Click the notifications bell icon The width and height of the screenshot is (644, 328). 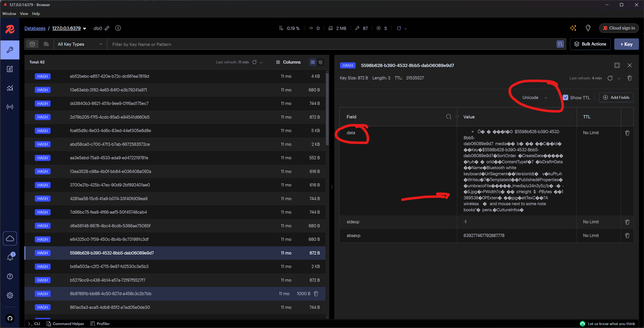click(x=10, y=257)
